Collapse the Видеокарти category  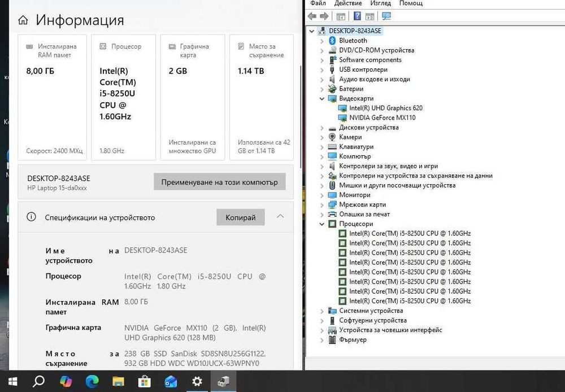322,99
